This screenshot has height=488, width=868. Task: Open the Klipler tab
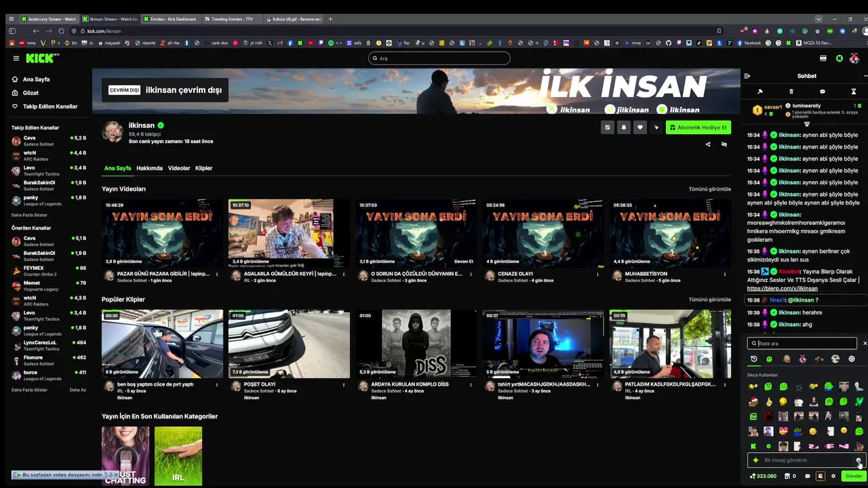(x=203, y=168)
